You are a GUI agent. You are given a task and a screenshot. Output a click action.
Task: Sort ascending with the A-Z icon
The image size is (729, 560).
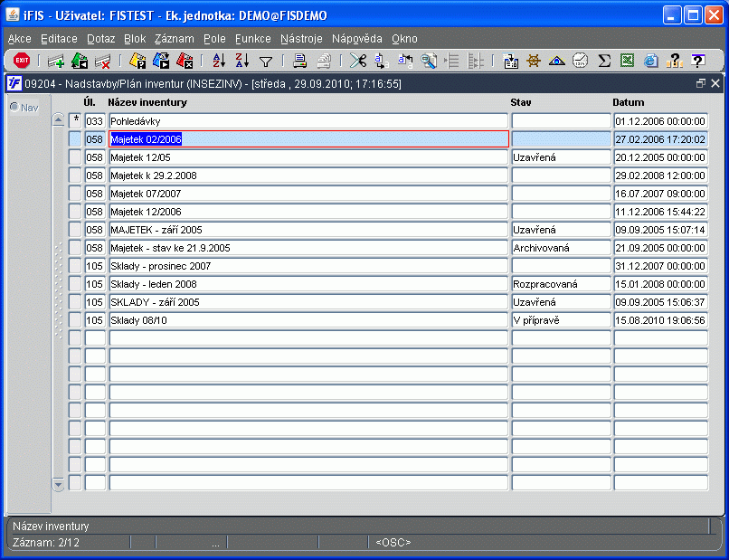tap(219, 61)
